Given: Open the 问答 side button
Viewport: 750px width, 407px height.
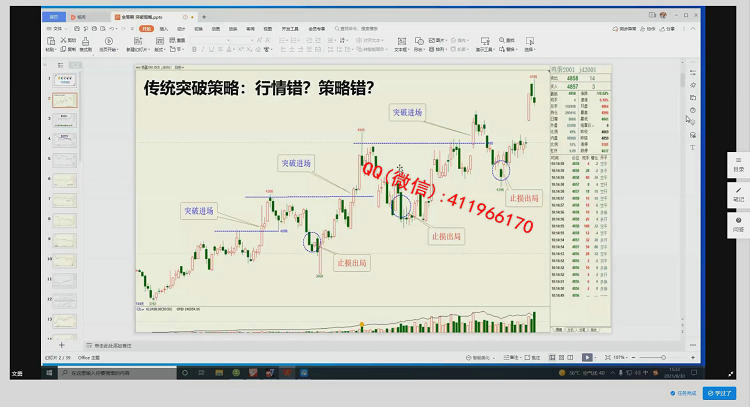Looking at the screenshot, I should pos(738,223).
